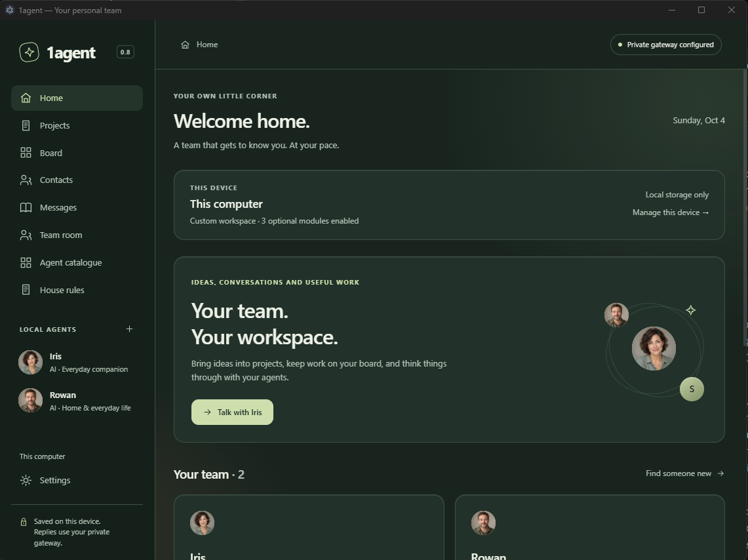Image resolution: width=748 pixels, height=560 pixels.
Task: Click the large Iris portrait in illustration
Action: [654, 349]
